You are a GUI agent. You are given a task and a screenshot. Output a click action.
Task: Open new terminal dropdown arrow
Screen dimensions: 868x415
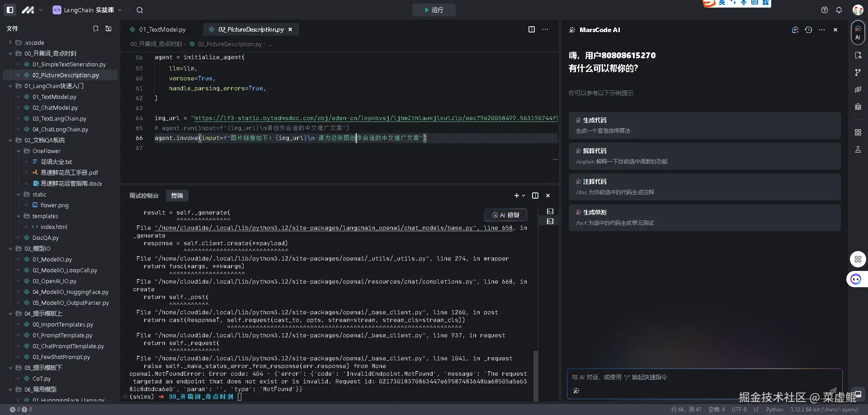click(x=524, y=196)
